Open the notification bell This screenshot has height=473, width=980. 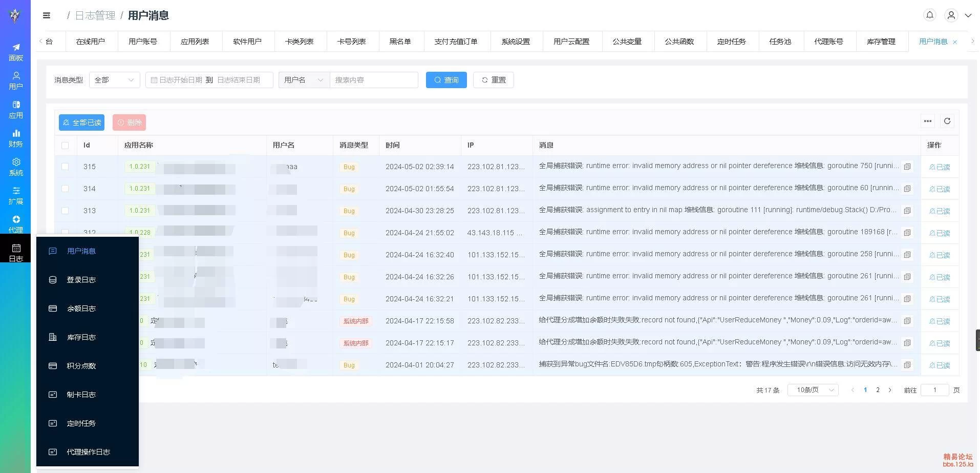pos(930,15)
